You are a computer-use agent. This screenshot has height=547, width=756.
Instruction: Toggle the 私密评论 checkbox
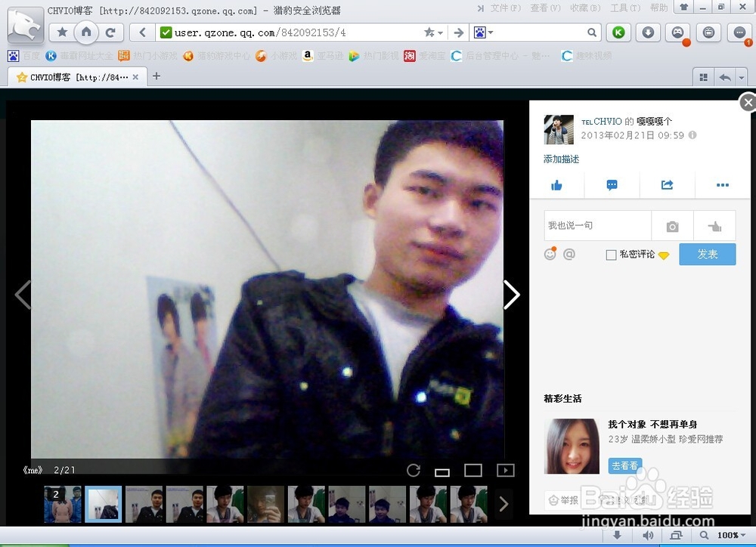tap(611, 255)
